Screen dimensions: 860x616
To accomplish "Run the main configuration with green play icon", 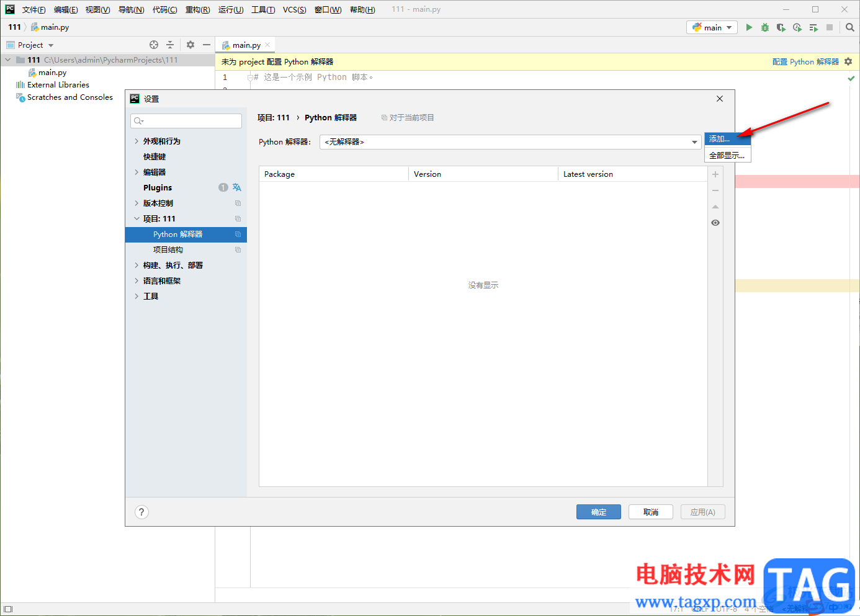I will [749, 27].
